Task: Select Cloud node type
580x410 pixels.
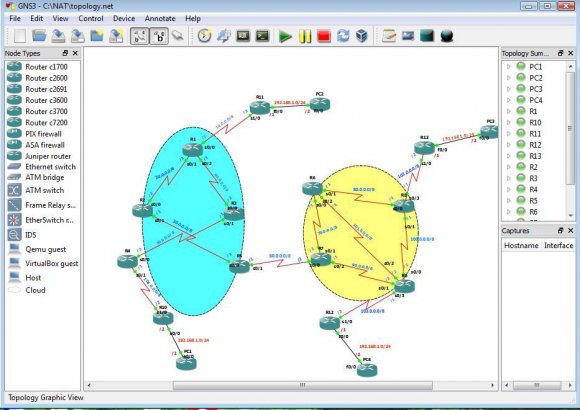Action: [43, 290]
